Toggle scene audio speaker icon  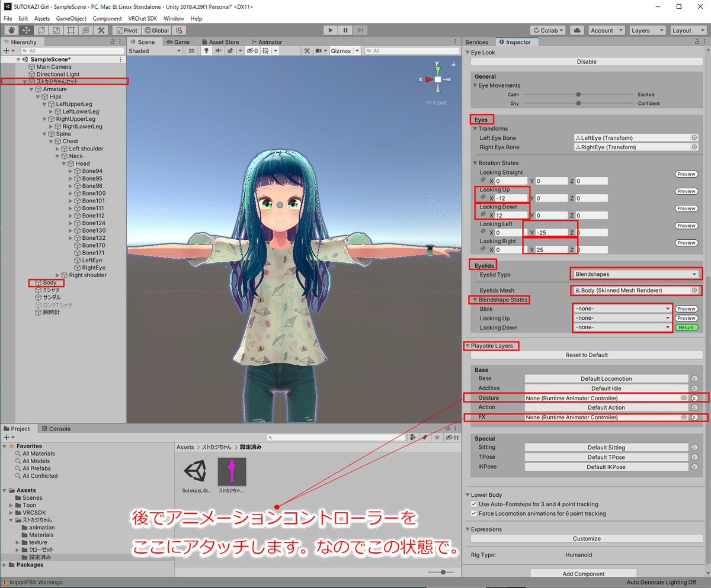[217, 51]
